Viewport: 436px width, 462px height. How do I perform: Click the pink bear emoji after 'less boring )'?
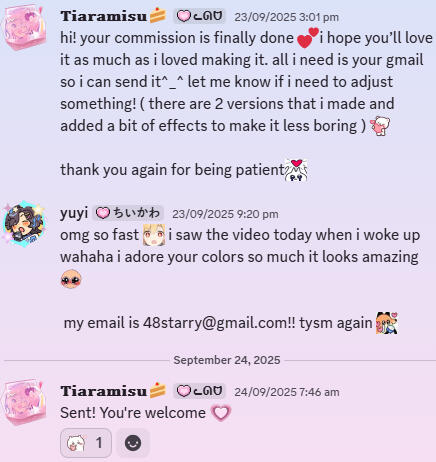point(380,126)
